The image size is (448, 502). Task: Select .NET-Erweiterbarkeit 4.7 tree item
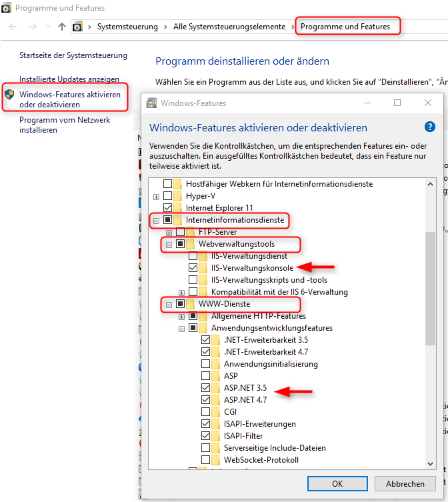coord(266,351)
